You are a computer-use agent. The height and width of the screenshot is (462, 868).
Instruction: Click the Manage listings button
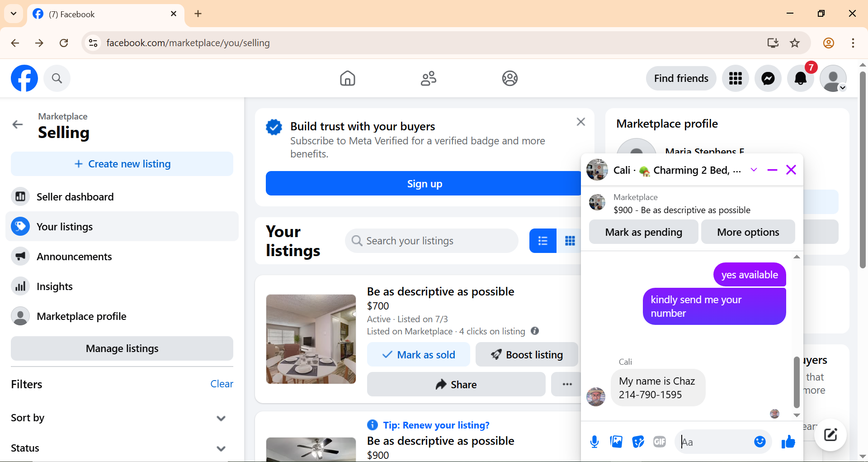point(122,348)
